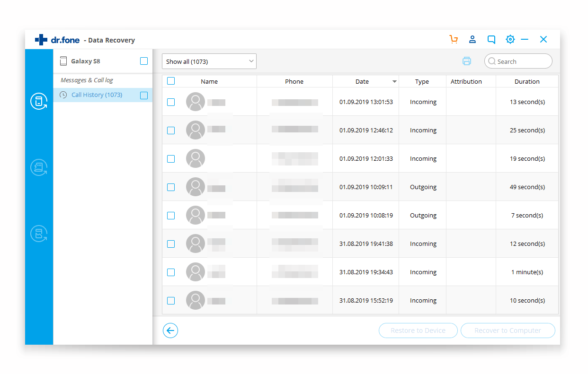Click the Galaxy S8 device label
The width and height of the screenshot is (588, 374).
coord(86,61)
